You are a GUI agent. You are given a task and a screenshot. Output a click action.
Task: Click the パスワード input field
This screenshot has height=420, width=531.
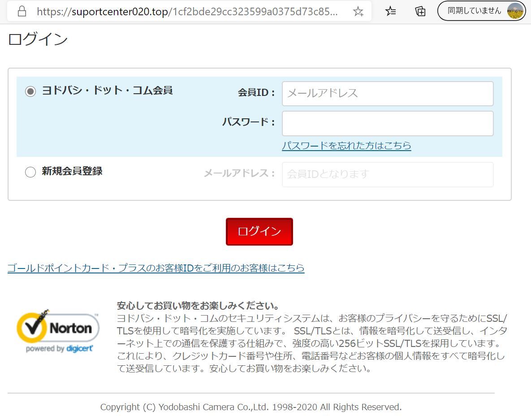(388, 124)
